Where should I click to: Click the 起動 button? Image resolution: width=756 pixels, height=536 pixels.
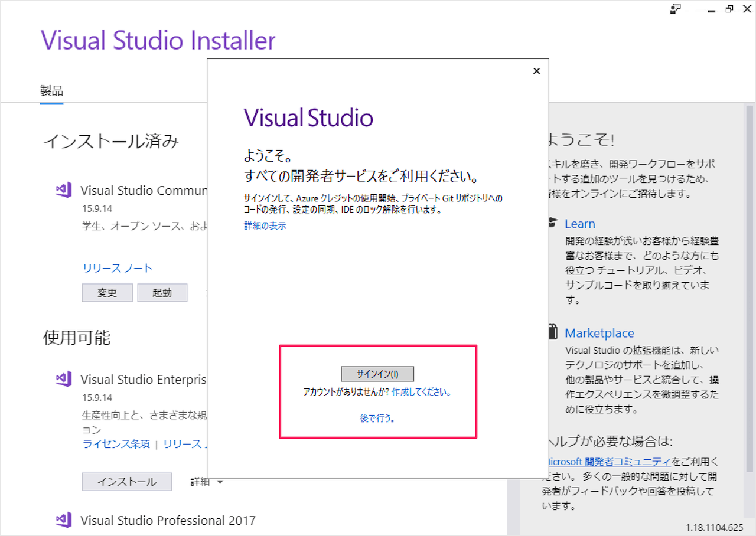(162, 293)
